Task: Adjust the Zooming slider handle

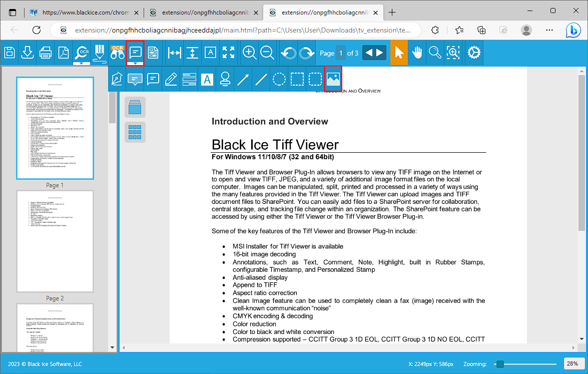Action: click(x=500, y=364)
